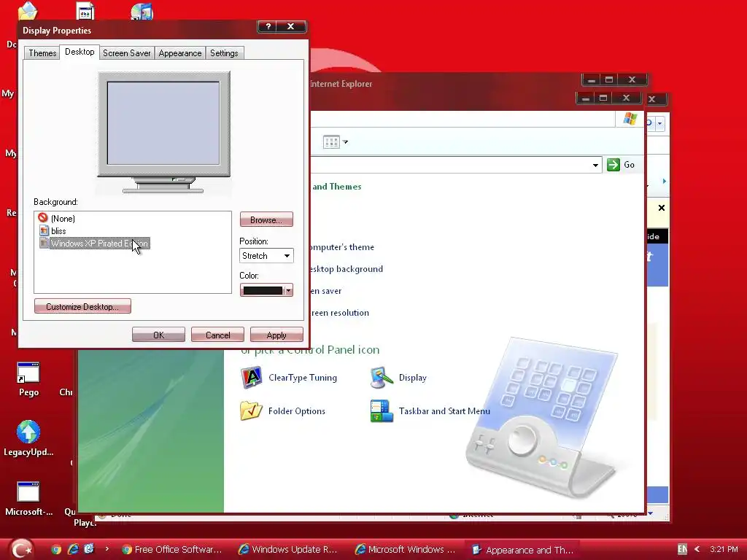The width and height of the screenshot is (747, 560).
Task: Switch to Microsoft Windows ... taskbar button
Action: click(x=405, y=550)
